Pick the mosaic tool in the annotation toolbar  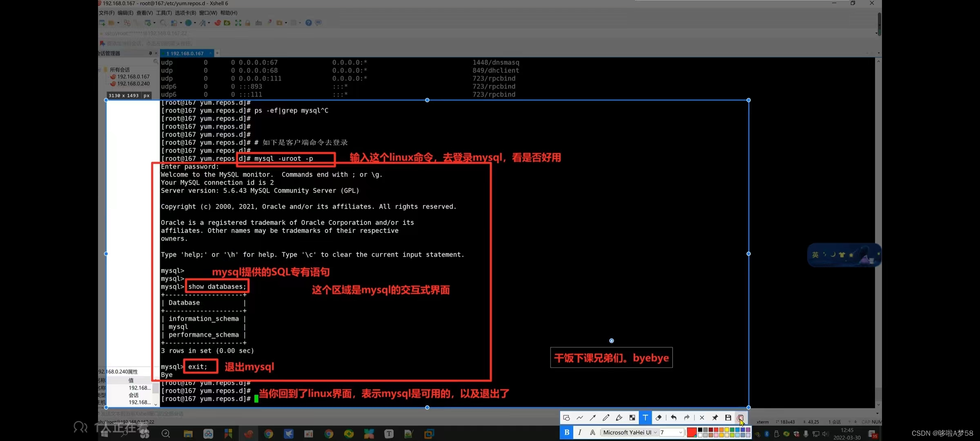[633, 418]
